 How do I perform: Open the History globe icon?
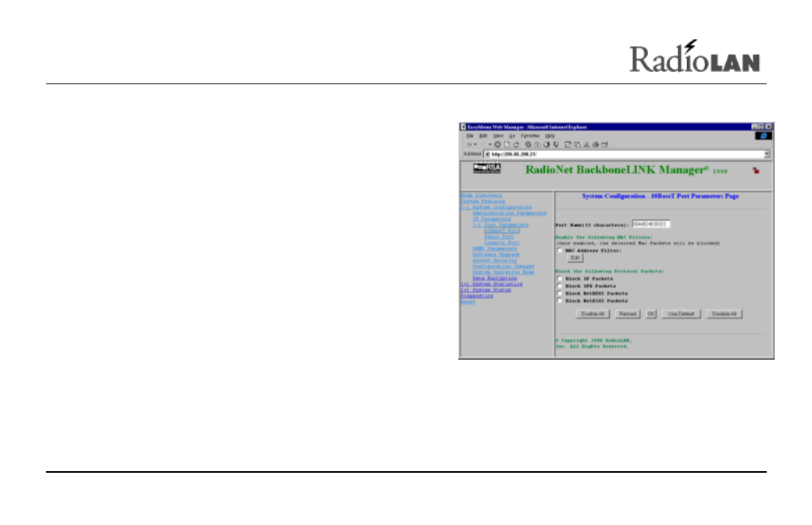coord(547,145)
